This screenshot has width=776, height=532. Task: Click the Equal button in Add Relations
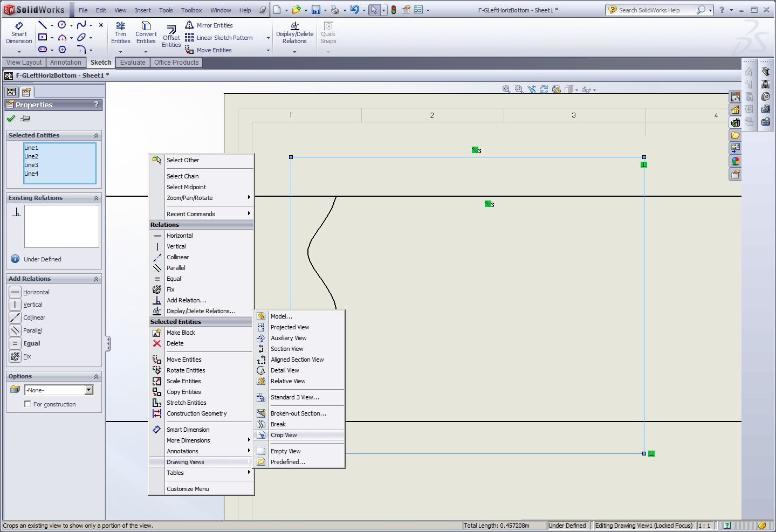(x=15, y=343)
